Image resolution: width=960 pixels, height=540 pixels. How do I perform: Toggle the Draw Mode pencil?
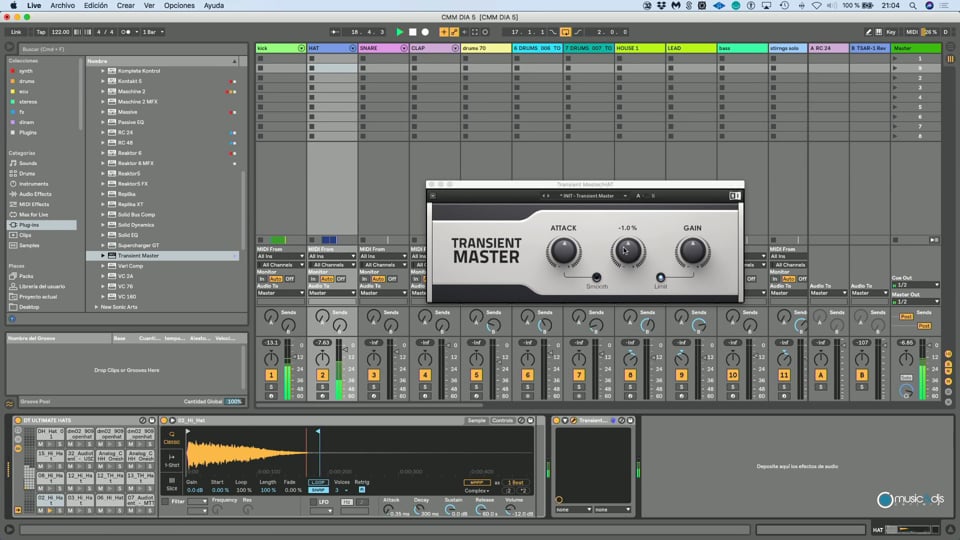pos(868,32)
